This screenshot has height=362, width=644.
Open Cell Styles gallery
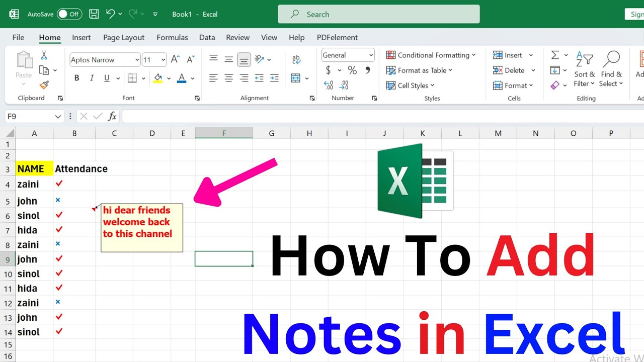coord(410,85)
